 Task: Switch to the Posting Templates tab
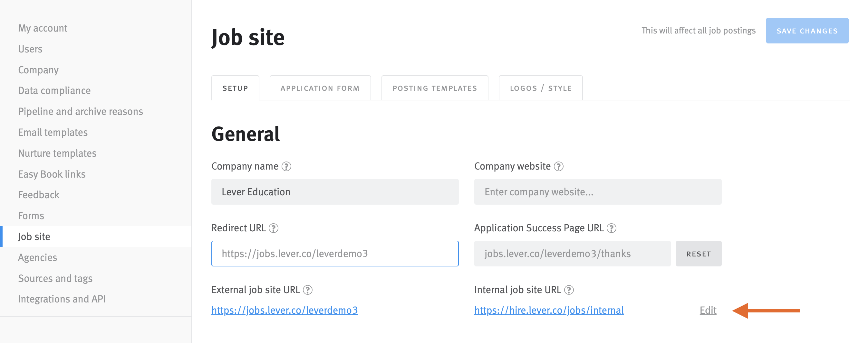(x=434, y=88)
